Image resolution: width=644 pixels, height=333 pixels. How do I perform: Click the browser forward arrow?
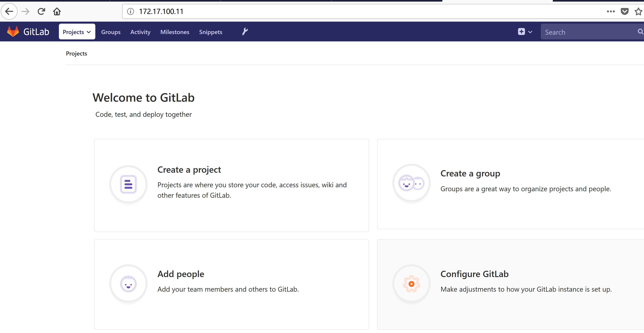tap(25, 11)
